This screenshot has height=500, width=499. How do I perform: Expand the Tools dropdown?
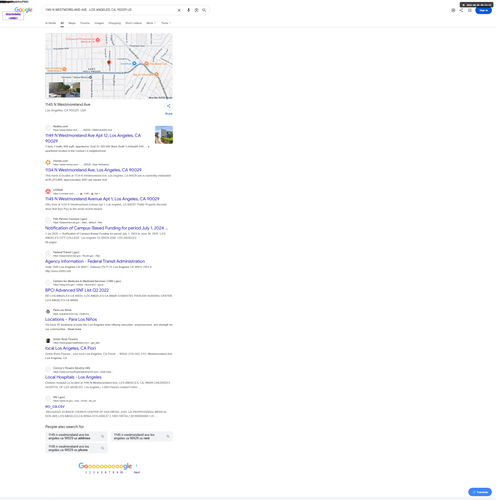click(166, 23)
